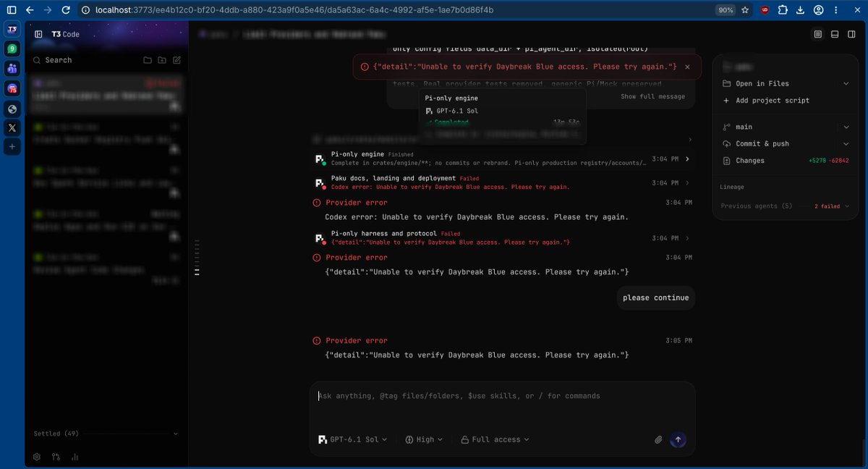Click the git branch icon in sidebar footer
The width and height of the screenshot is (868, 469).
pos(56,457)
